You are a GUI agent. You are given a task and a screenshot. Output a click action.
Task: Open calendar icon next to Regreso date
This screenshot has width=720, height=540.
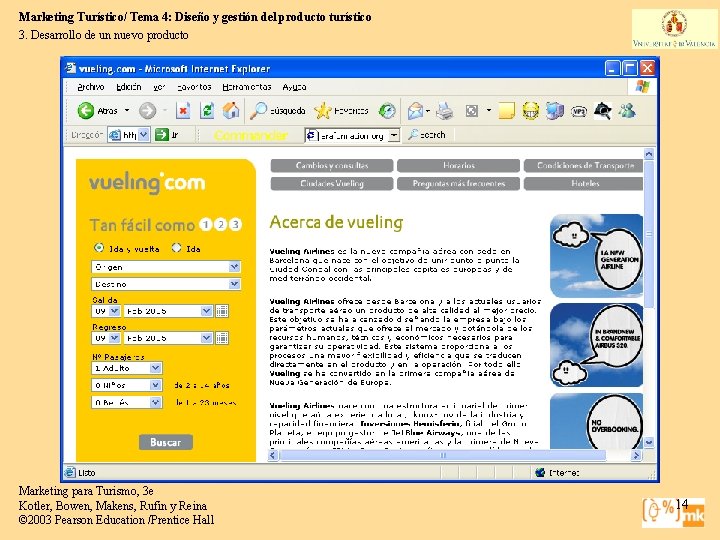(222, 338)
